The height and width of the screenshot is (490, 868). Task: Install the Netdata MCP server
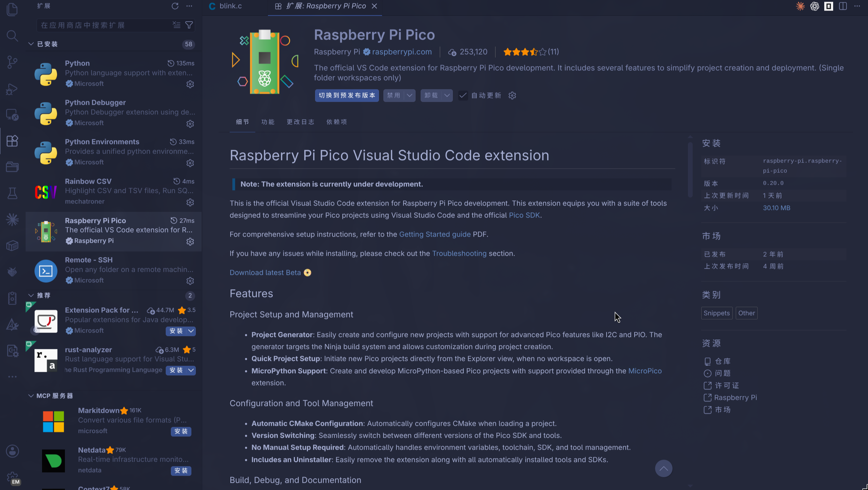[181, 471]
